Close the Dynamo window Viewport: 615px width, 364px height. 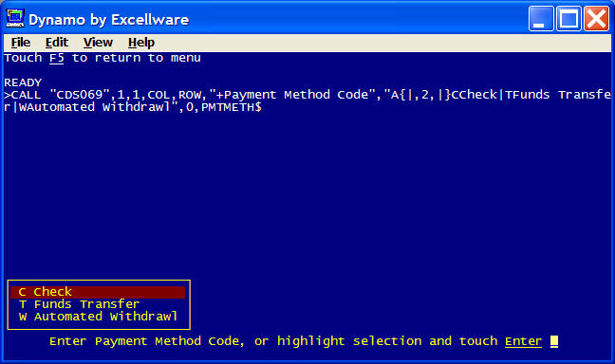[x=596, y=18]
